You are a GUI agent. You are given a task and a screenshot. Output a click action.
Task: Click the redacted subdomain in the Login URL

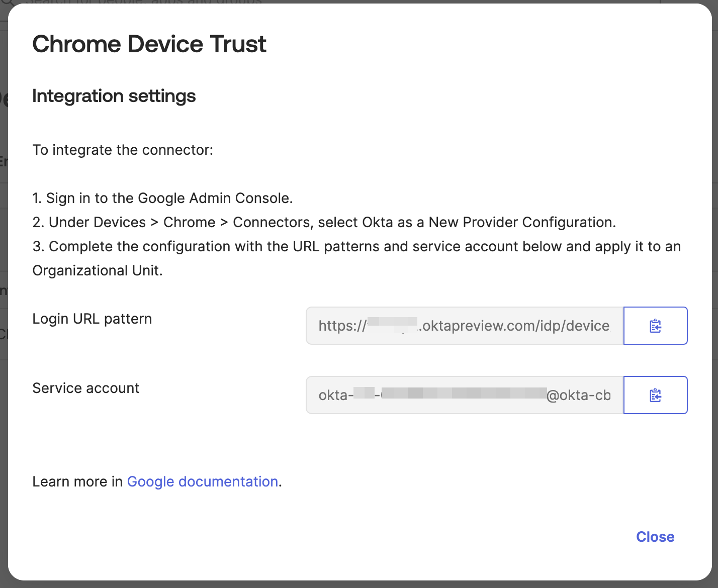point(393,326)
